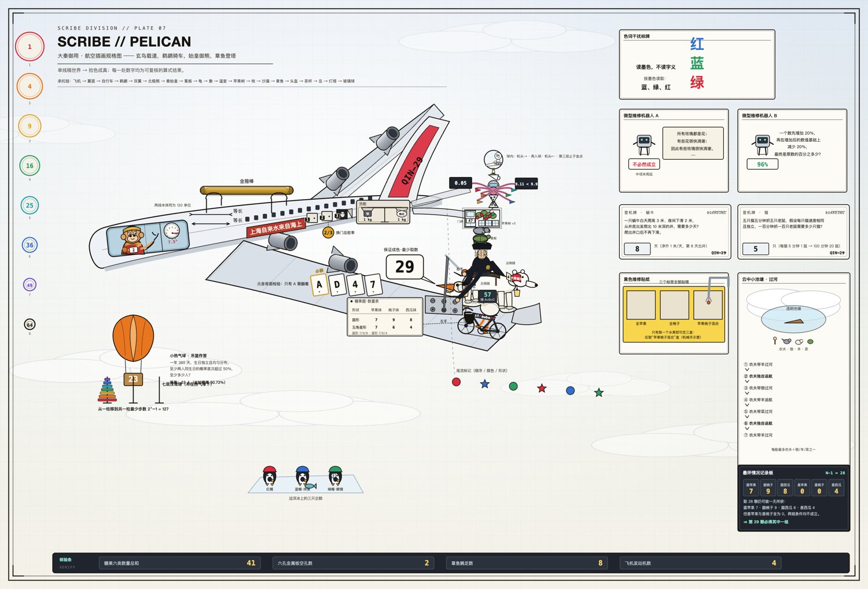Click the green circle badge numbered 16
Image resolution: width=868 pixels, height=589 pixels.
30,166
